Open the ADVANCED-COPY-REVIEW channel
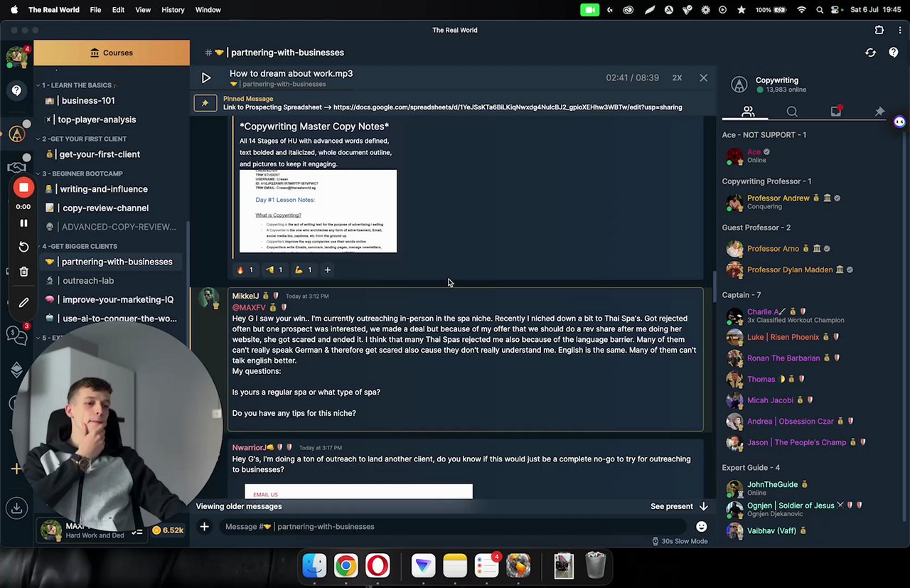Image resolution: width=910 pixels, height=588 pixels. [x=110, y=227]
